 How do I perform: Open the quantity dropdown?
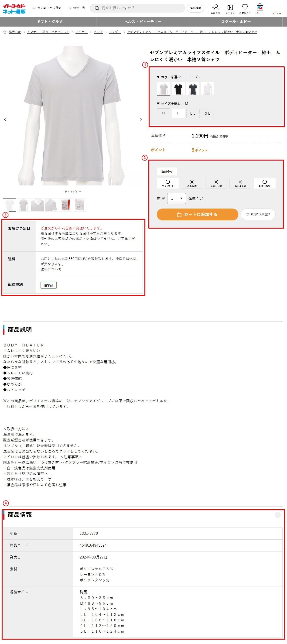point(176,198)
